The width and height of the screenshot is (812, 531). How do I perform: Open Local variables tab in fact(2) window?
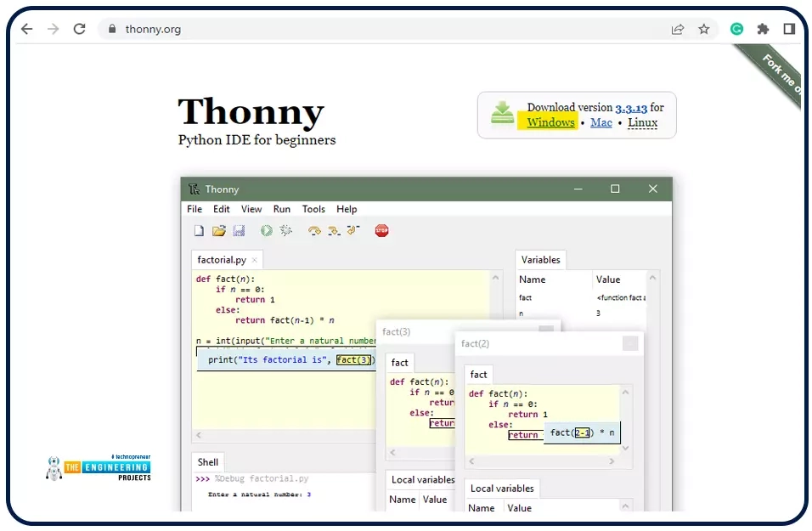point(502,488)
